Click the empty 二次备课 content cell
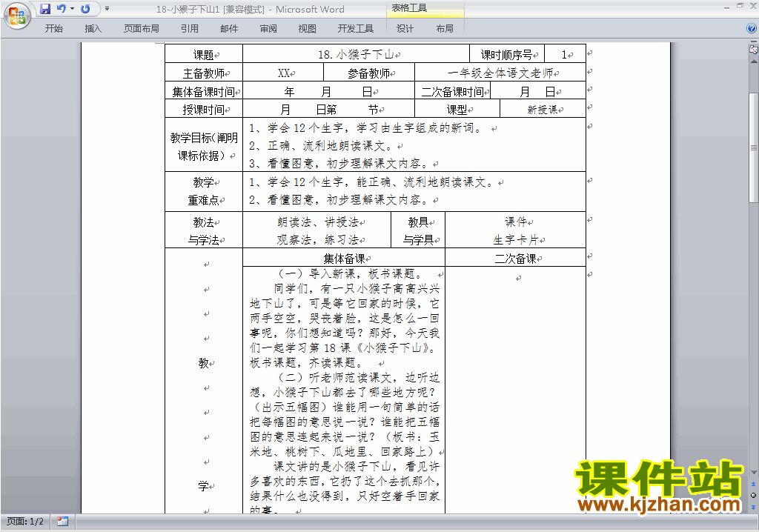 (516, 390)
